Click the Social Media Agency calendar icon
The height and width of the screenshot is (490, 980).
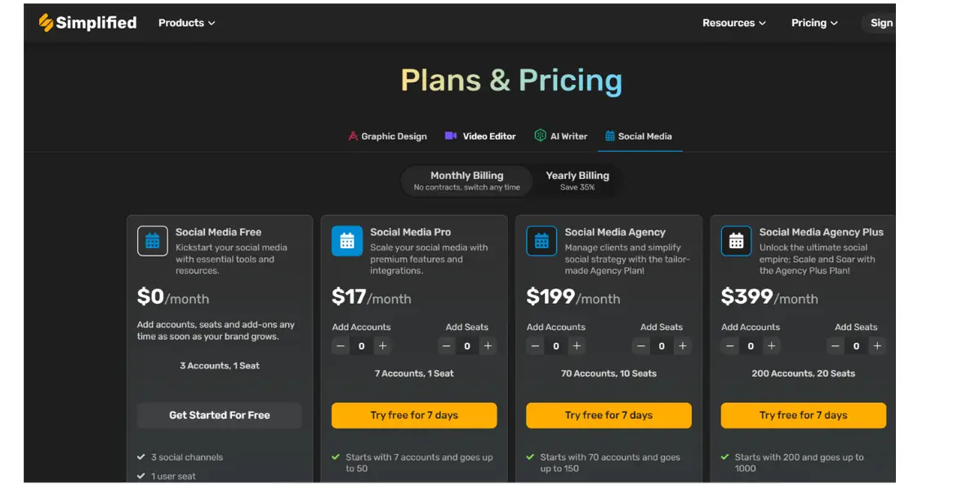[x=541, y=241]
